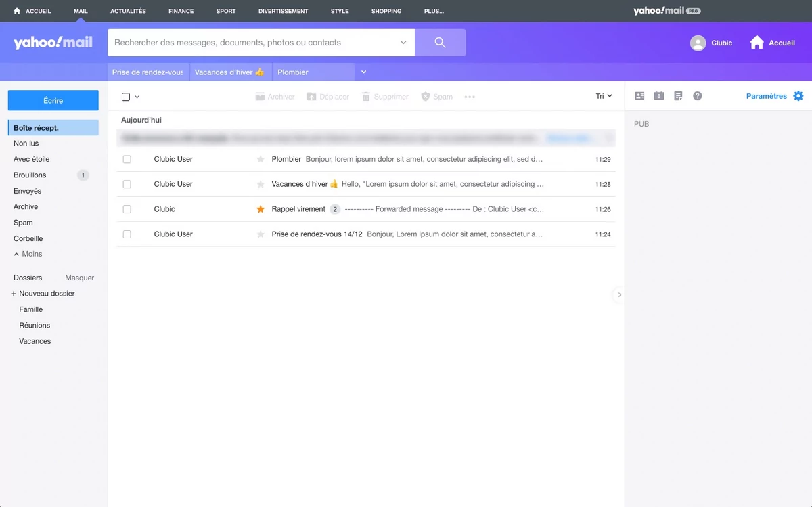
Task: Click the Archiver box icon
Action: pyautogui.click(x=260, y=97)
